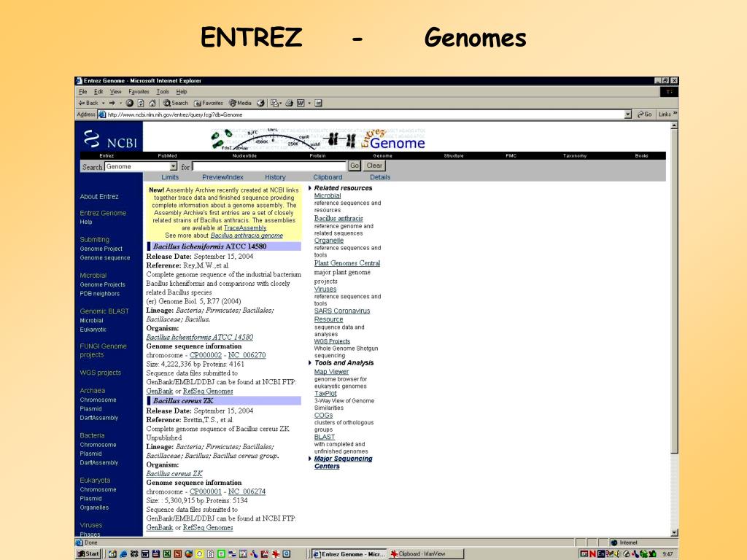Viewport: 747px width, 560px height.
Task: Open the Media toolbar button
Action: [x=240, y=103]
